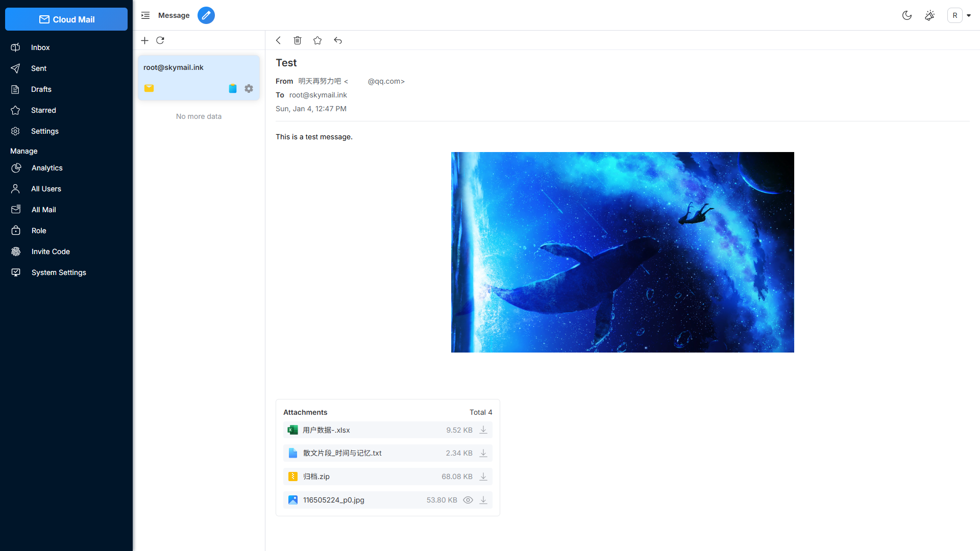Image resolution: width=980 pixels, height=551 pixels.
Task: Switch to the Drafts folder
Action: pos(41,89)
